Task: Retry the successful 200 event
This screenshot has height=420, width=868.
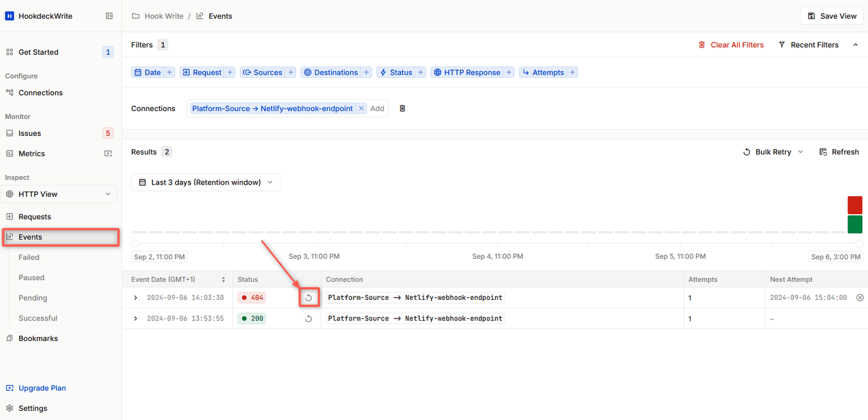Action: (x=309, y=318)
